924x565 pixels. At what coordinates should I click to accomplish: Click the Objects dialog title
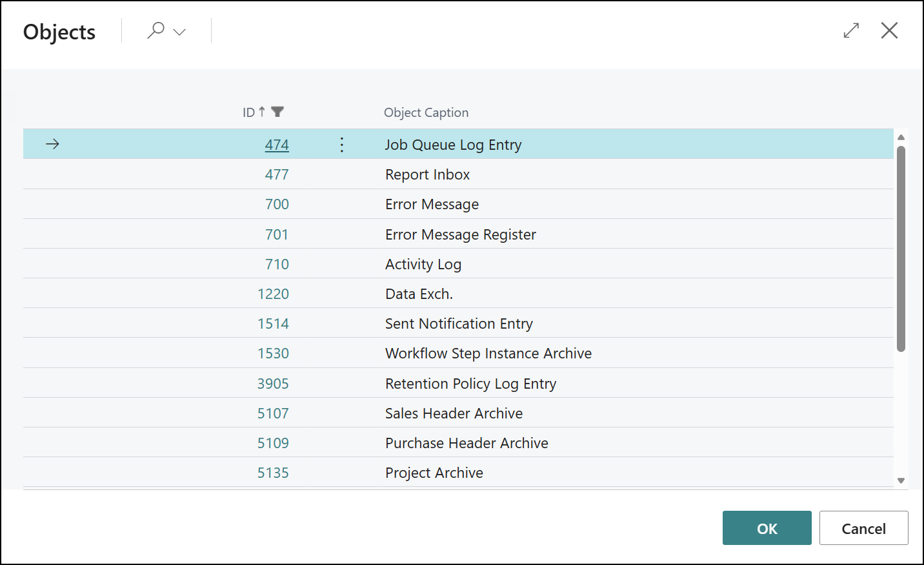59,31
